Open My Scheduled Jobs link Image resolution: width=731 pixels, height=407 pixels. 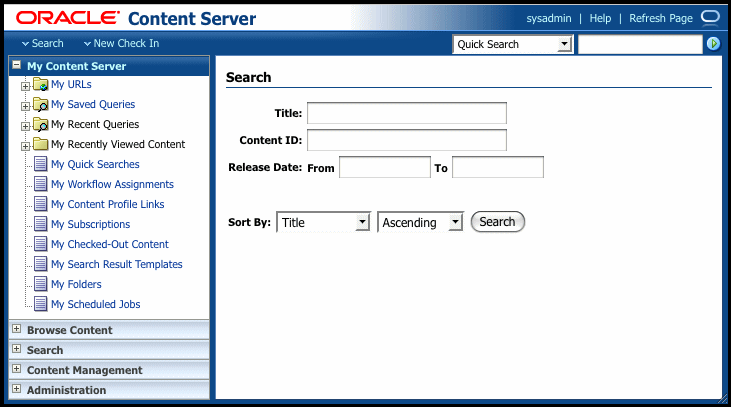coord(96,305)
